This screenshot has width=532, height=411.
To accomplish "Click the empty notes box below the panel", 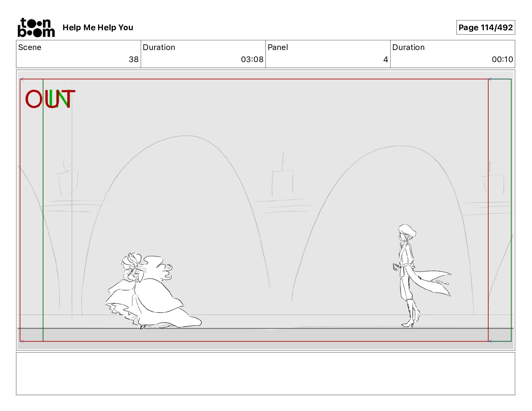I will [x=265, y=373].
